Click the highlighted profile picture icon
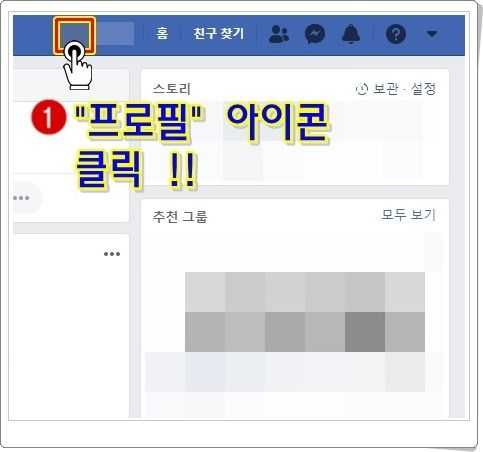483x452 pixels. click(x=75, y=35)
